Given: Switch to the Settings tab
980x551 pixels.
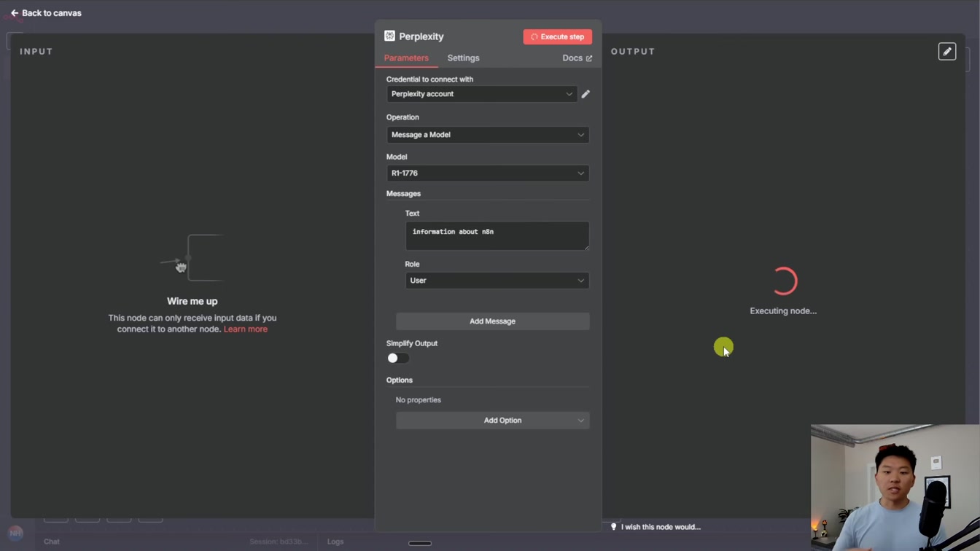Looking at the screenshot, I should click(x=463, y=58).
